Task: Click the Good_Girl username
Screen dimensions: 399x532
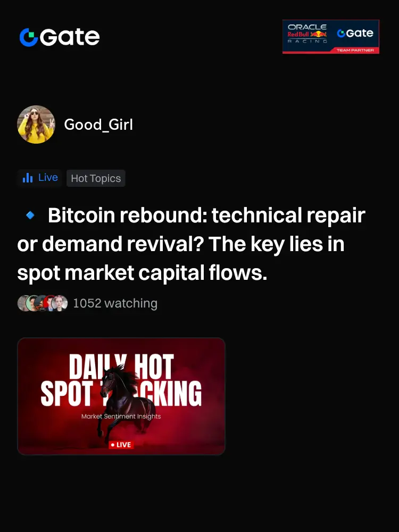Action: tap(98, 124)
